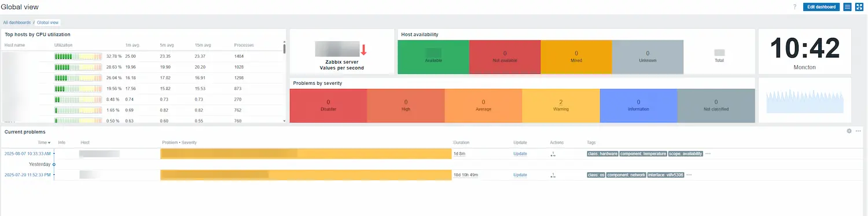This screenshot has height=216, width=868.
Task: Show more tags for the class: hardware row
Action: (708, 154)
